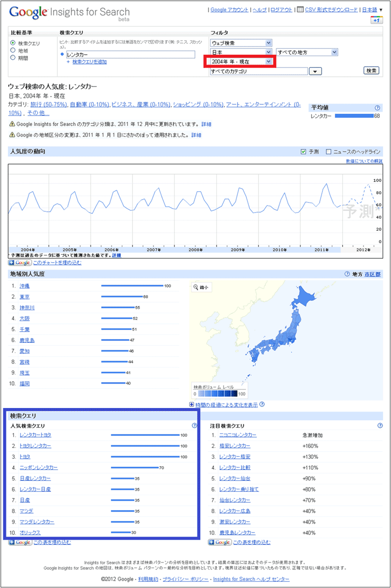Enable the ニュースのヘッドライン checkbox
This screenshot has height=588, width=391.
[x=328, y=152]
